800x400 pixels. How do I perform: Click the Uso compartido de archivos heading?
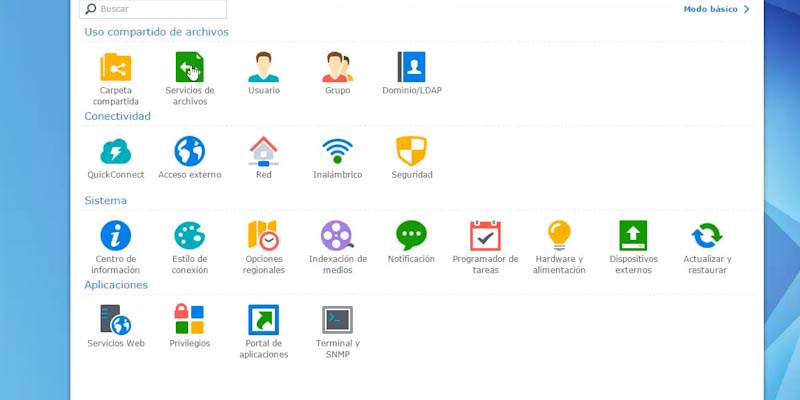click(157, 32)
